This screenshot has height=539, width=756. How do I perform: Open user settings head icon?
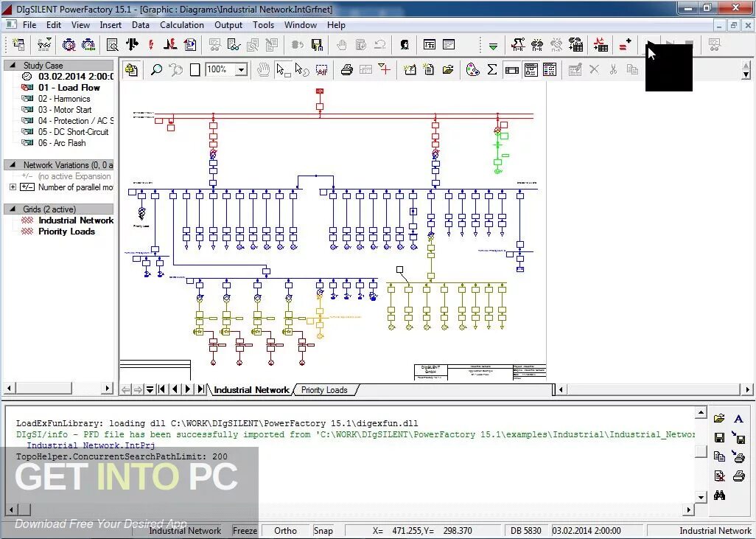tap(405, 45)
